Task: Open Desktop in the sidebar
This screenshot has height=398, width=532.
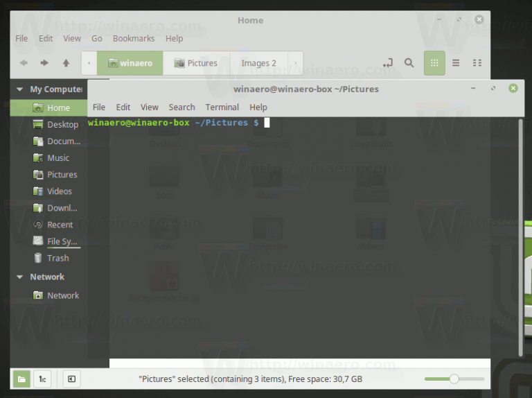Action: (x=48, y=125)
